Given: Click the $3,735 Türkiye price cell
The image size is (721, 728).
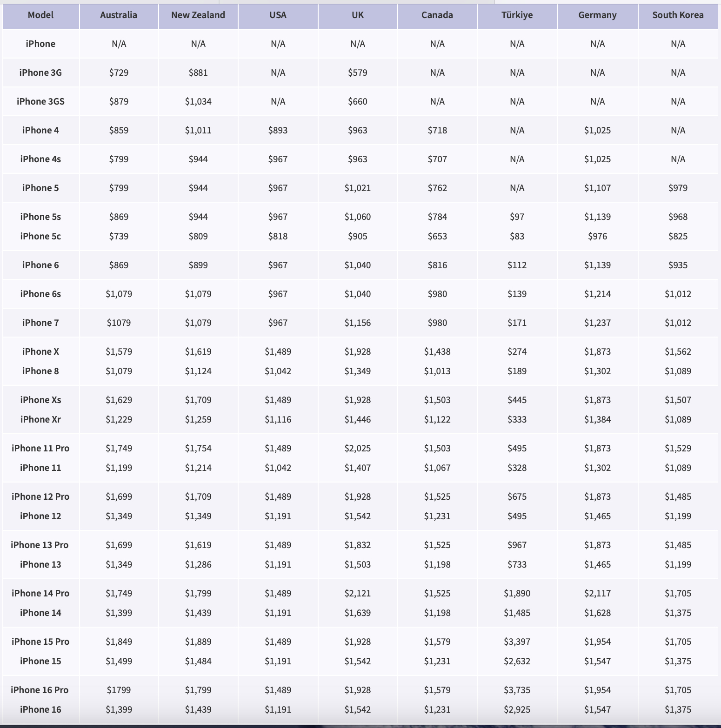Looking at the screenshot, I should pos(517,690).
